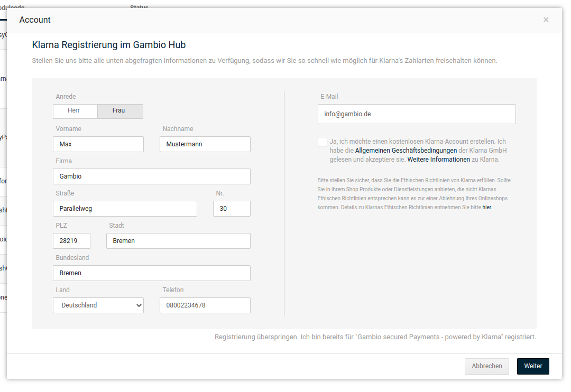Open the Land dropdown showing Deutschland
This screenshot has width=571, height=392.
click(x=98, y=305)
